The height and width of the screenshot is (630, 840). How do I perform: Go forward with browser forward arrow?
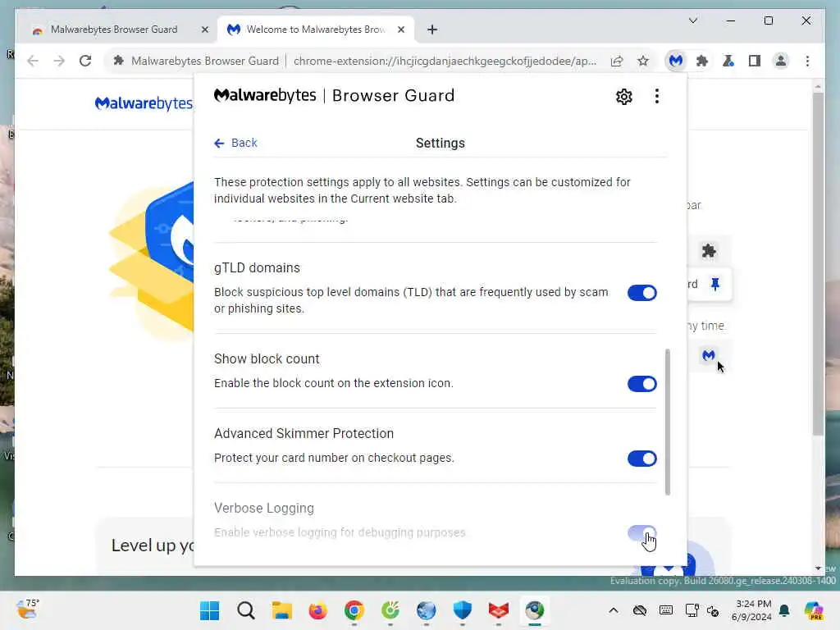[x=59, y=61]
